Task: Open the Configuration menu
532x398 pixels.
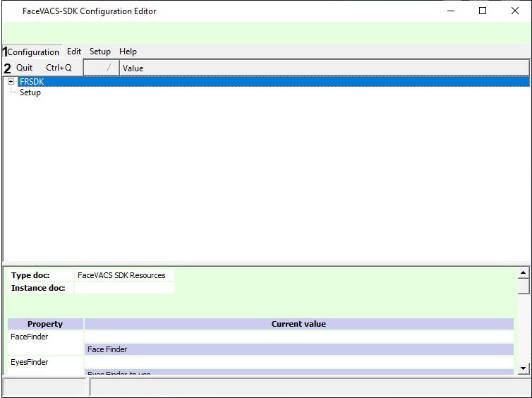Action: click(33, 52)
